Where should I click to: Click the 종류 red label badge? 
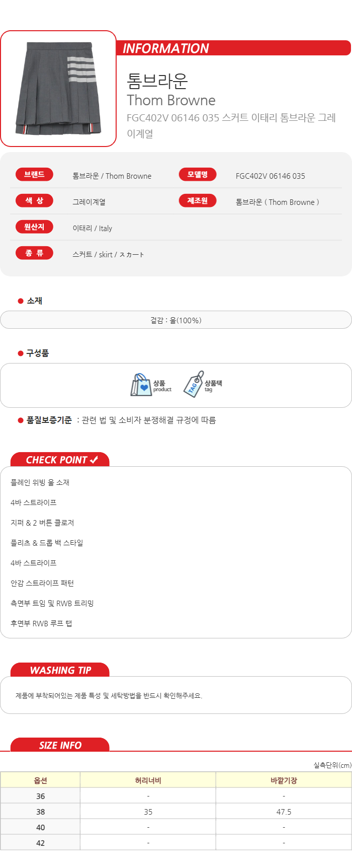pos(34,253)
